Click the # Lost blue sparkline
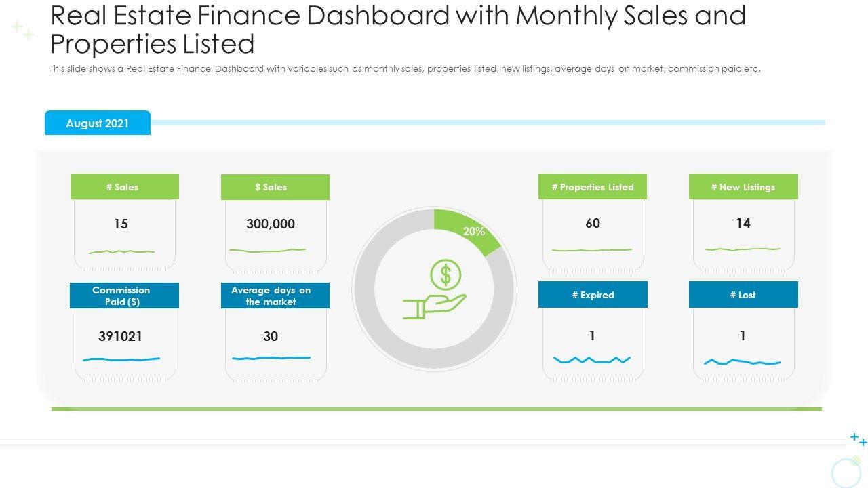This screenshot has width=868, height=488. [743, 363]
